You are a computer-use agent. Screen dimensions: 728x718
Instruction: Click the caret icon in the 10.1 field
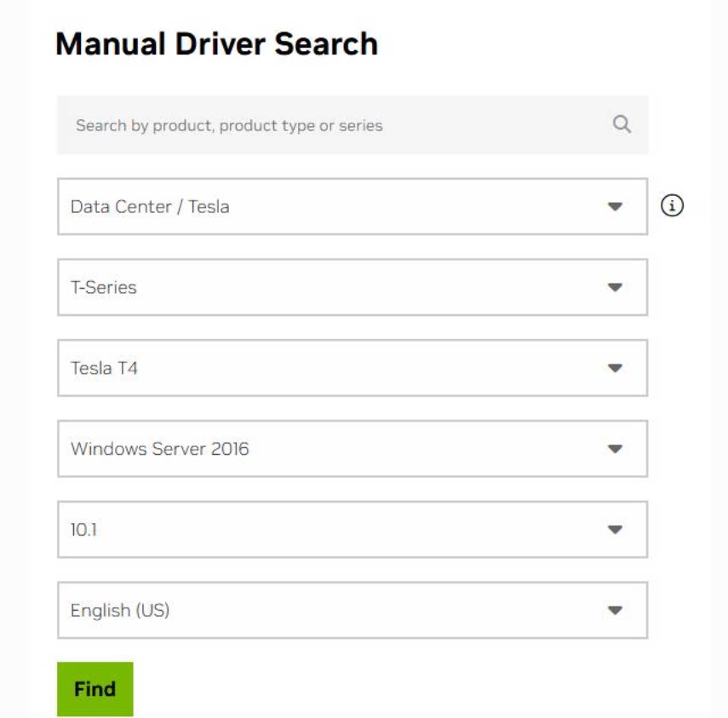[615, 530]
